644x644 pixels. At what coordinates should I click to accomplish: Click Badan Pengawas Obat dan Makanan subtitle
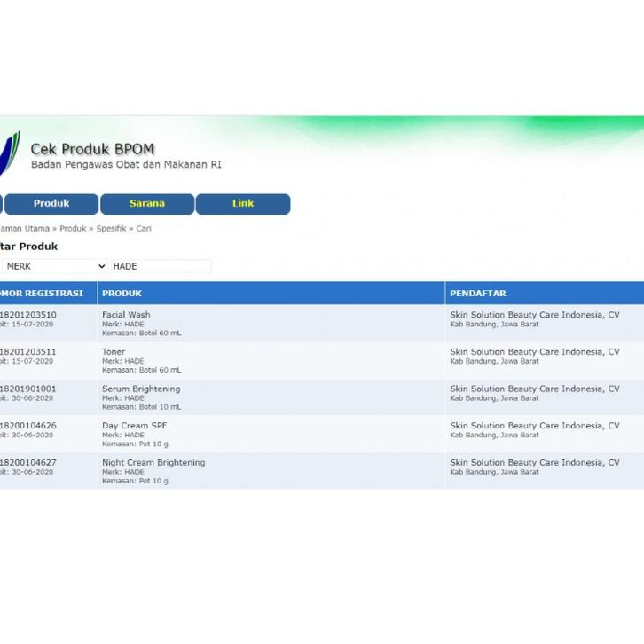[x=126, y=165]
